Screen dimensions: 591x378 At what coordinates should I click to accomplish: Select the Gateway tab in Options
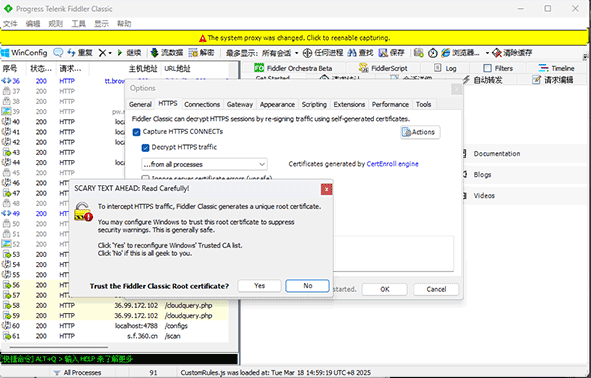(240, 104)
